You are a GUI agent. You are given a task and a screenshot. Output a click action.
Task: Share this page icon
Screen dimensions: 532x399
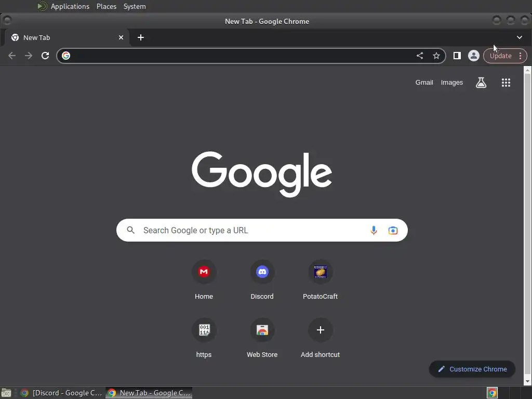420,56
